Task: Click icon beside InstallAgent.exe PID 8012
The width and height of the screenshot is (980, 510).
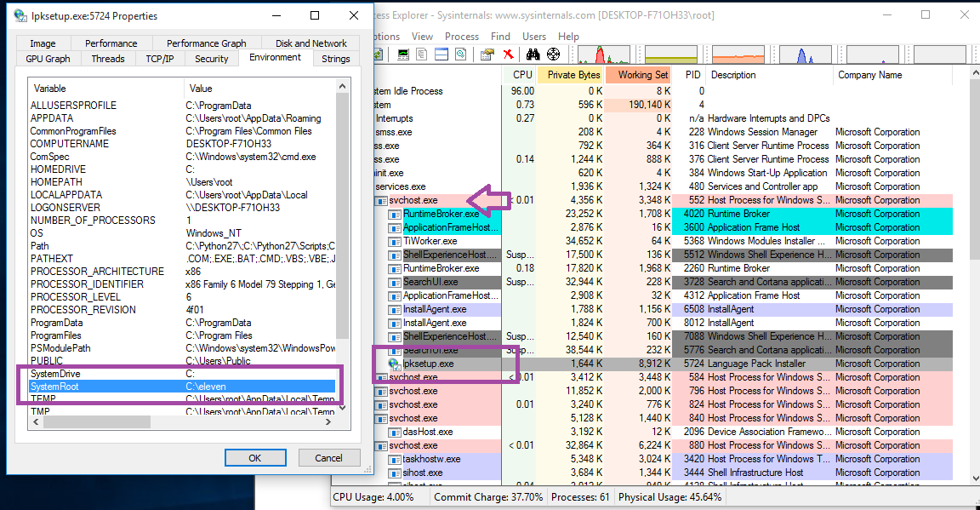Action: pyautogui.click(x=394, y=324)
